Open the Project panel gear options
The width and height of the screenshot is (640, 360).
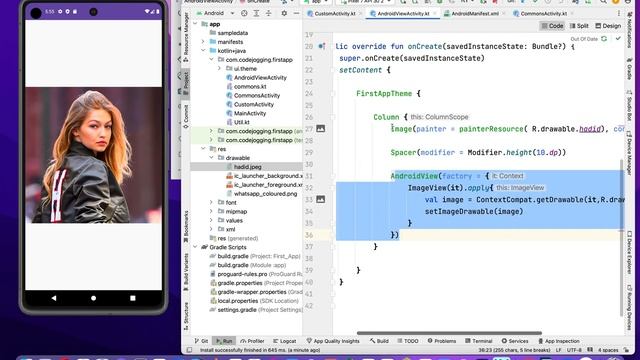pos(284,13)
